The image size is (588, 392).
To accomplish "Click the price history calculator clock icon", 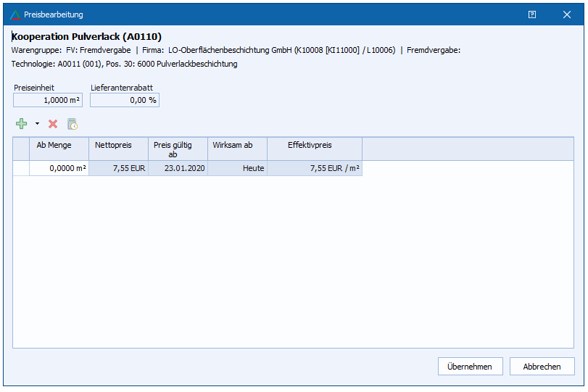I will click(x=73, y=124).
